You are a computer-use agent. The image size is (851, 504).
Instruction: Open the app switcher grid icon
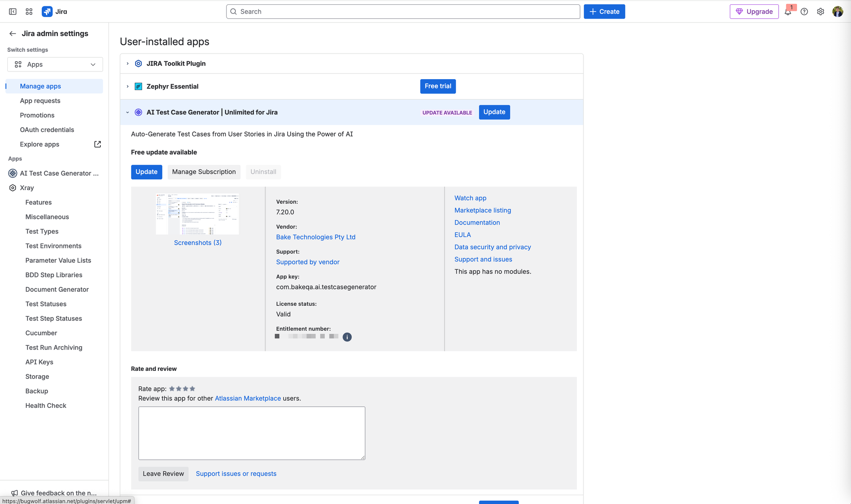29,11
